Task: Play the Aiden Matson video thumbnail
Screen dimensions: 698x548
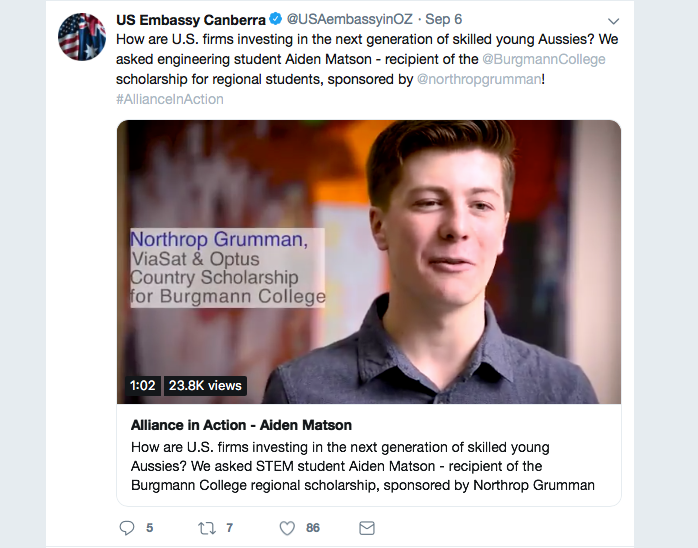Action: 369,262
